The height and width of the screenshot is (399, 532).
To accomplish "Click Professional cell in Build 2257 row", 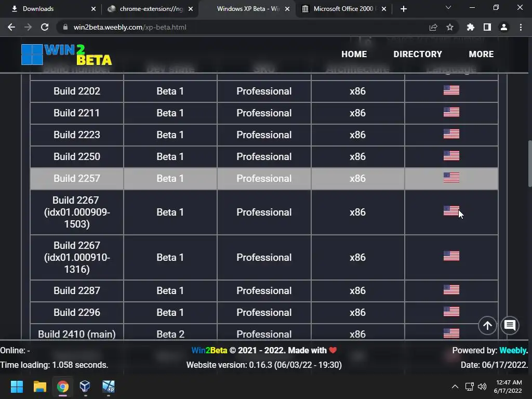I will pos(264,179).
